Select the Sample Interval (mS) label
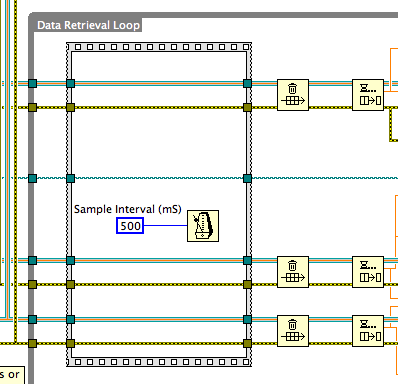 click(128, 209)
